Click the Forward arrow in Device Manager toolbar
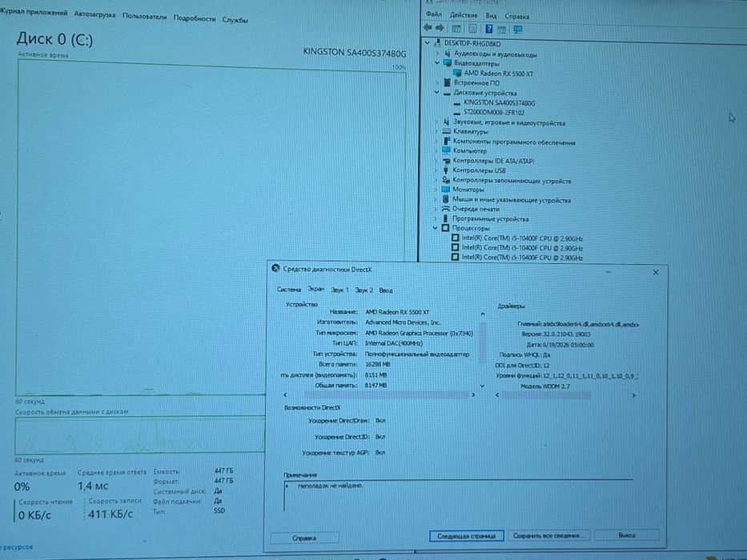Screen dimensions: 747x560 click(x=440, y=28)
